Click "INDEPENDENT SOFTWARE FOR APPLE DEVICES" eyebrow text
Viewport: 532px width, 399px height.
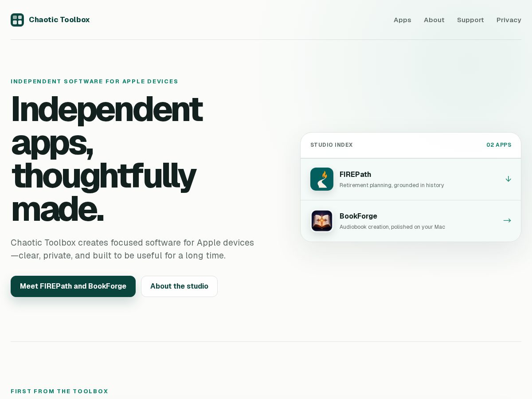point(94,82)
